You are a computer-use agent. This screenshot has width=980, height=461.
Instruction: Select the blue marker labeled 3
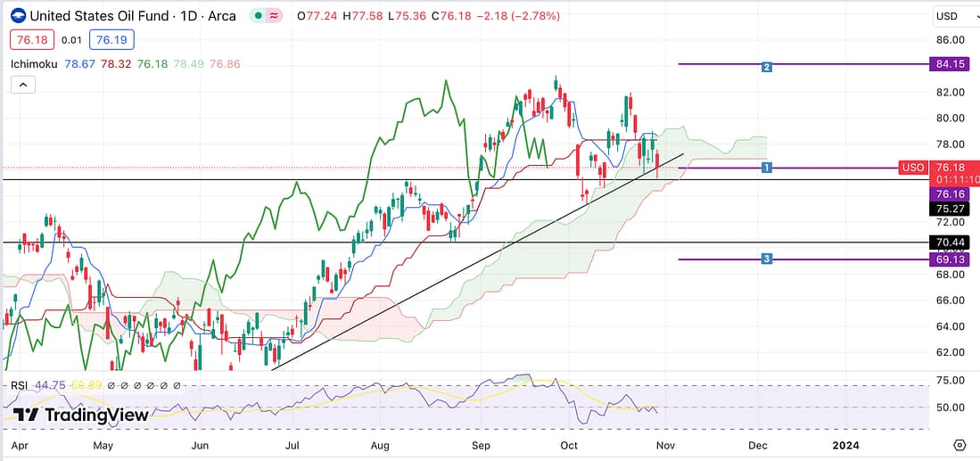(x=766, y=259)
